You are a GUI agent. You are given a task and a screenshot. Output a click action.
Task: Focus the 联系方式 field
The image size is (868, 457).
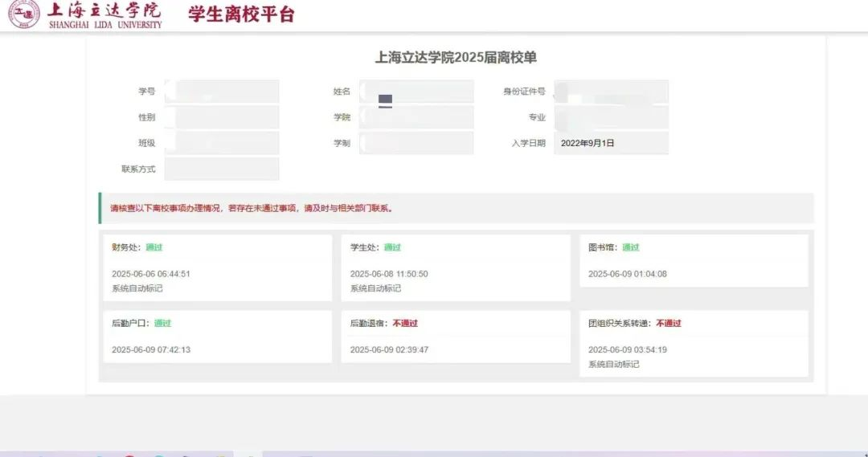[x=221, y=169]
